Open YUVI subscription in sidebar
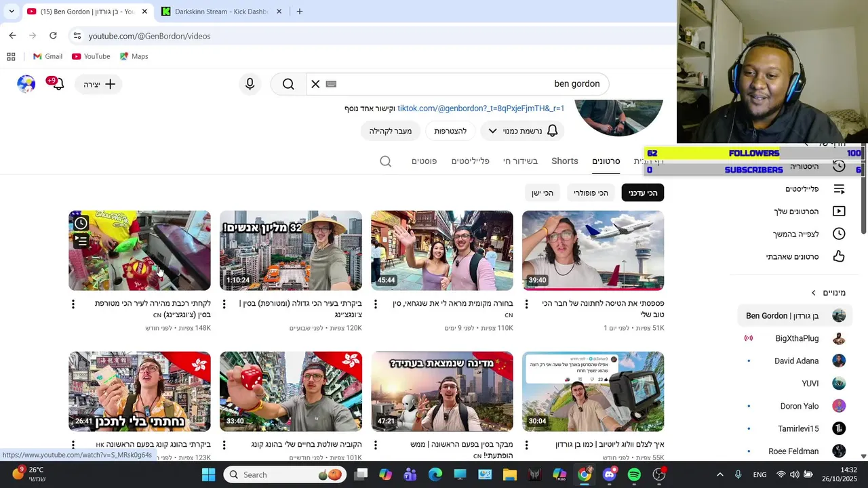This screenshot has height=488, width=868. click(x=796, y=384)
